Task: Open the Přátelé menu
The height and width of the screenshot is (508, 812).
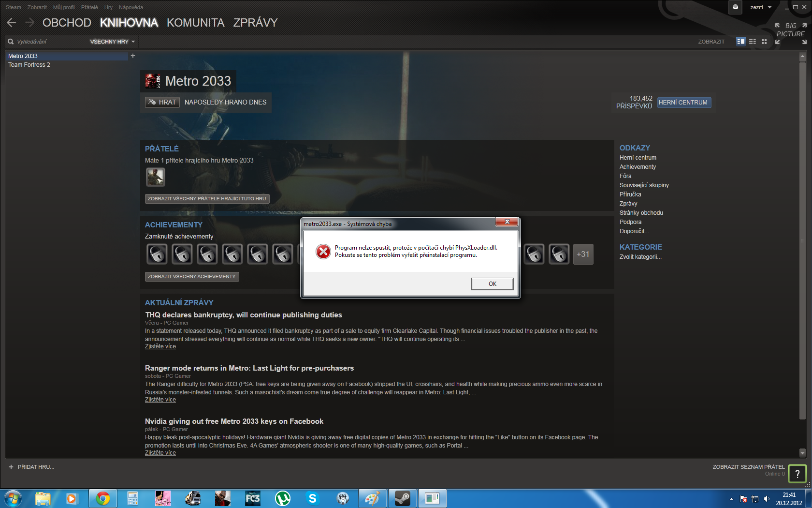Action: [89, 7]
